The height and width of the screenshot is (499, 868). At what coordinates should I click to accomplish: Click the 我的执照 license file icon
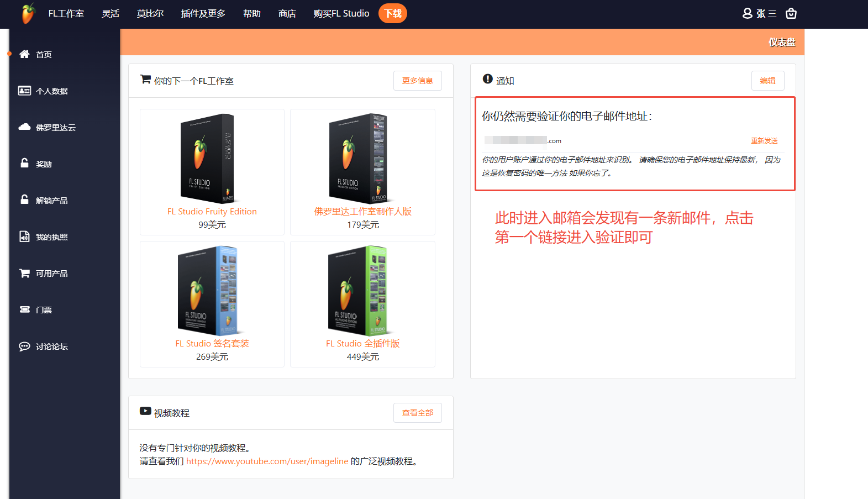(24, 237)
